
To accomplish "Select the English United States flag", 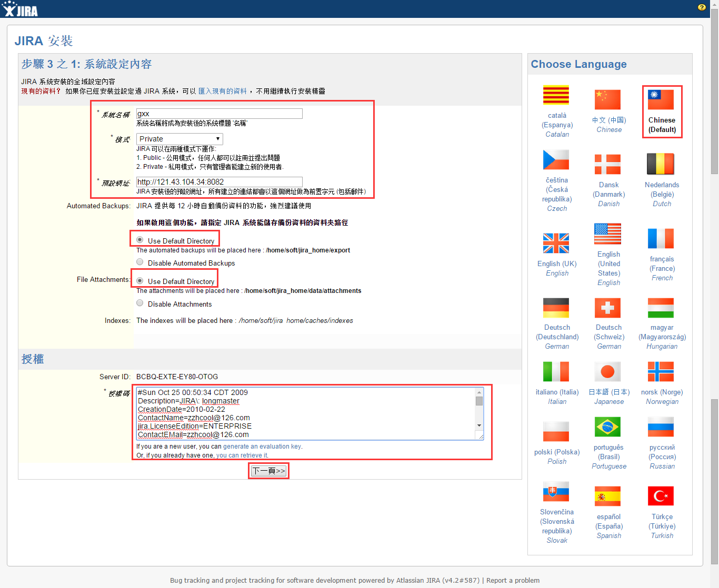I will (x=608, y=234).
